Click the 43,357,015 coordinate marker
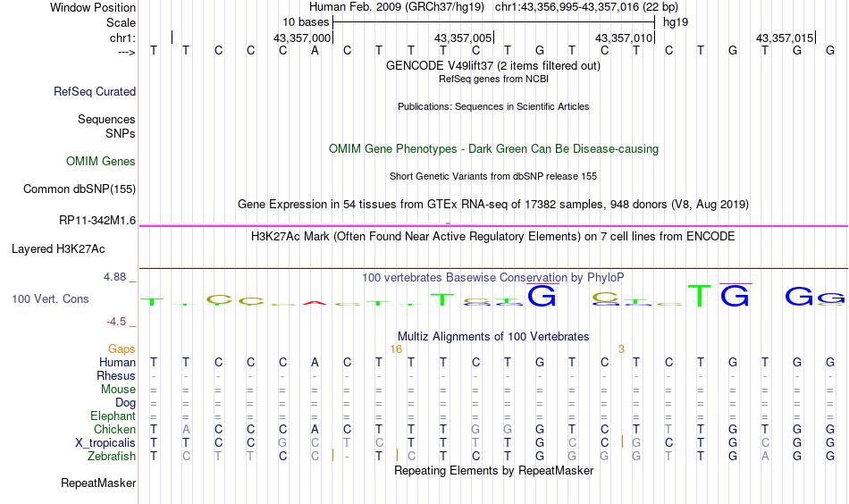This screenshot has width=849, height=504. coord(785,38)
